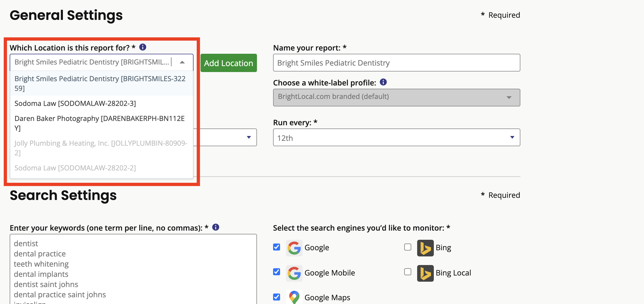Click the Bing Local label text

click(x=453, y=273)
